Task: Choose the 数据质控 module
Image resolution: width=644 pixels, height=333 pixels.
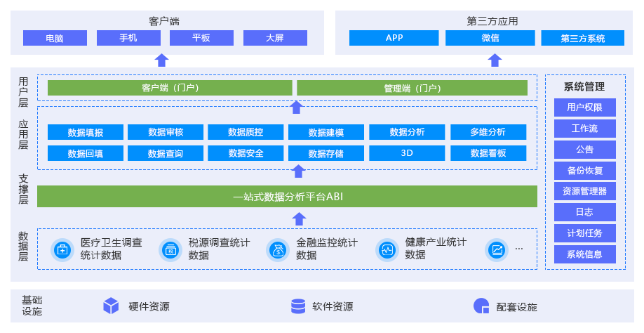Action: (x=246, y=132)
